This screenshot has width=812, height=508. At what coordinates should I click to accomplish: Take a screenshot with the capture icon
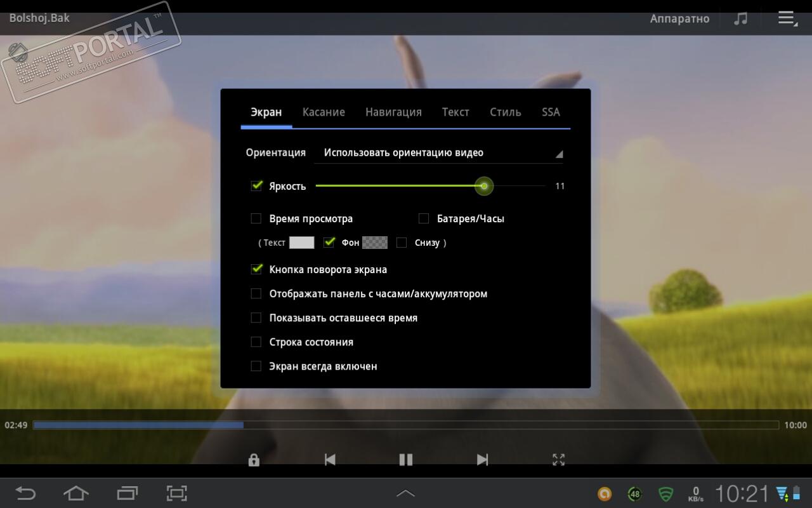coord(177,493)
